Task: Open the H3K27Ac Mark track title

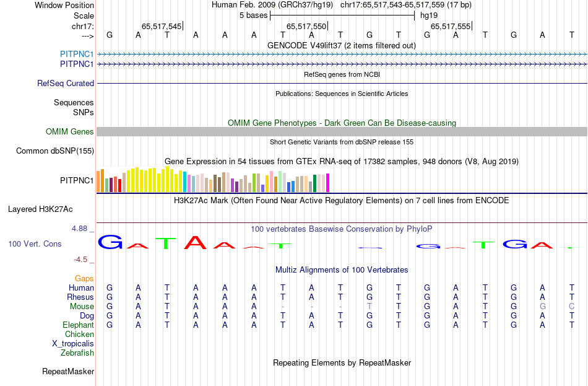Action: [341, 201]
